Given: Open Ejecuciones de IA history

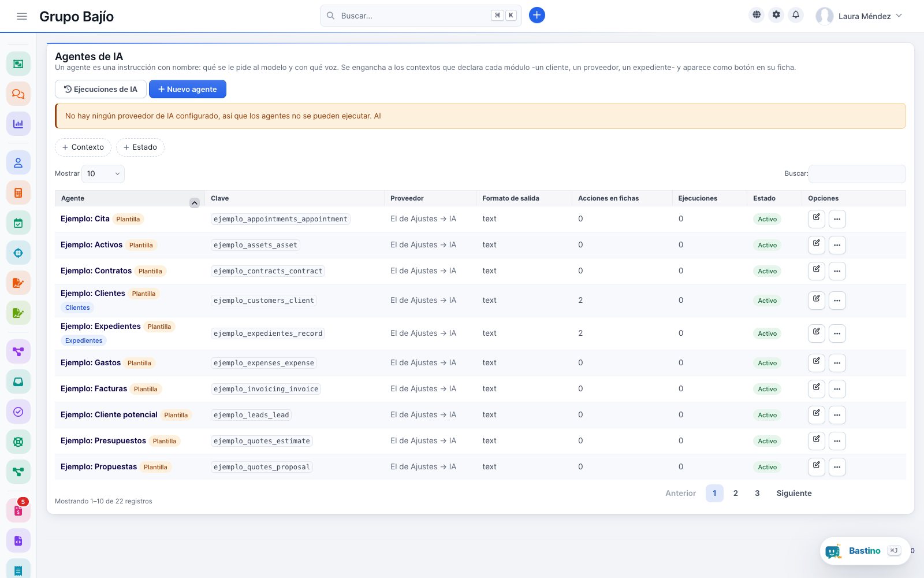Looking at the screenshot, I should click(x=100, y=89).
